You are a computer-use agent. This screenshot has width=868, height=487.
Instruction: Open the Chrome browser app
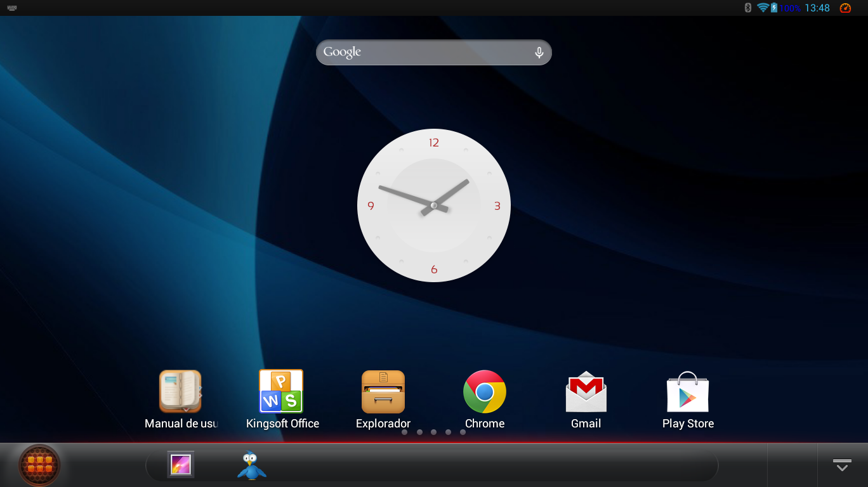click(x=484, y=392)
